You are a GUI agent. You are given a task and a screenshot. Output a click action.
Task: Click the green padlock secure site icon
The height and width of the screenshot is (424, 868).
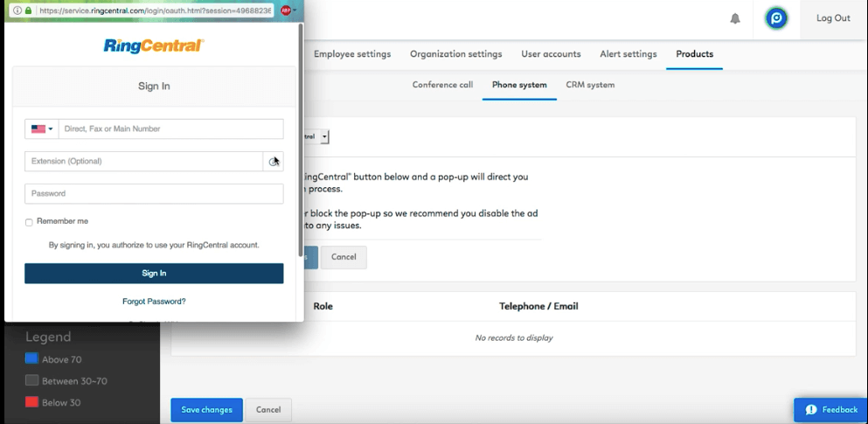28,10
